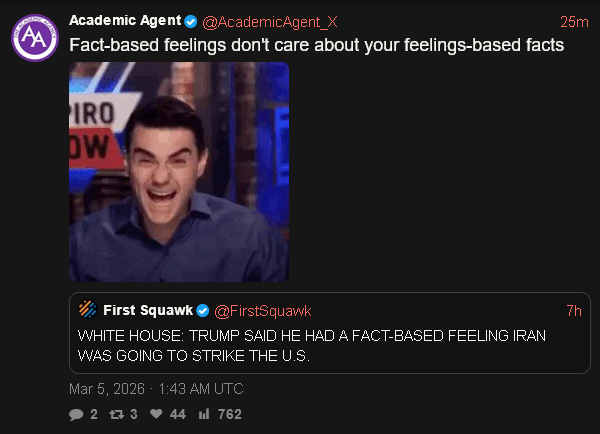Open the @AcademicAgent_X handle link
This screenshot has height=434, width=600.
click(x=270, y=22)
